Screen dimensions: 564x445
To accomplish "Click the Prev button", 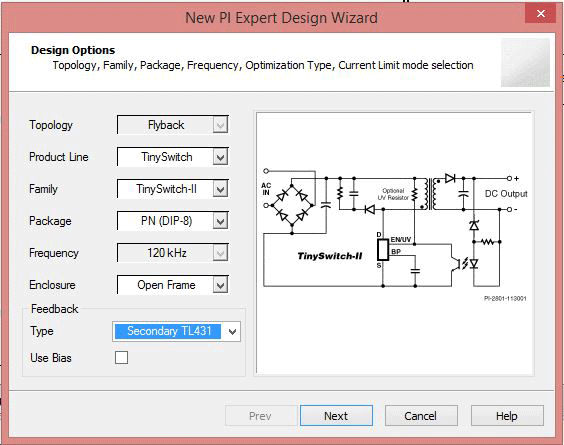I will click(x=261, y=416).
